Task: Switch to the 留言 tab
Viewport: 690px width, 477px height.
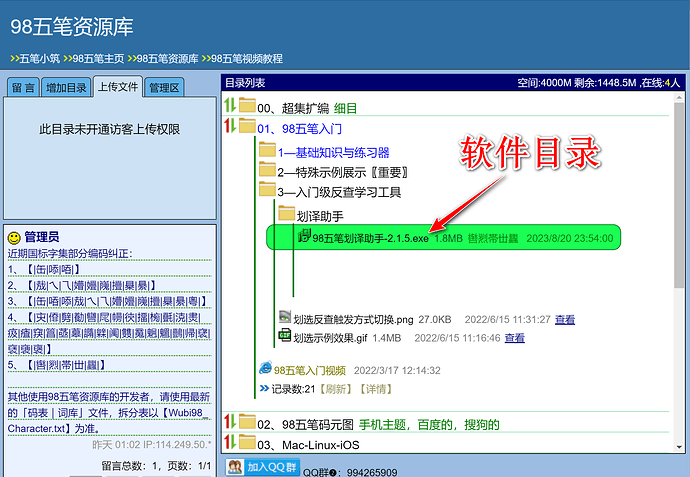Action: pos(24,88)
